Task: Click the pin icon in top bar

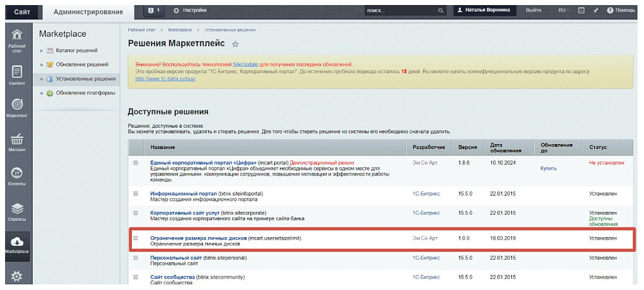Action: coord(595,11)
